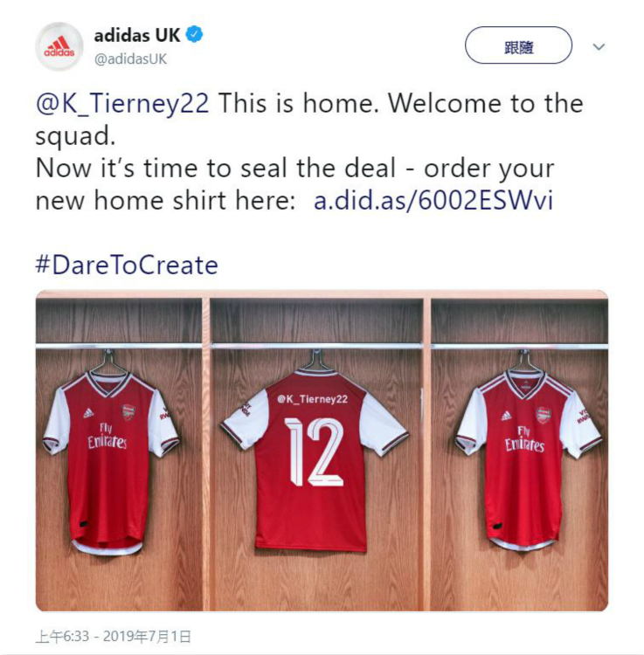Viewport: 644px width, 655px height.
Task: Click the tweet text 'Welcome to the squad'
Action: 309,120
